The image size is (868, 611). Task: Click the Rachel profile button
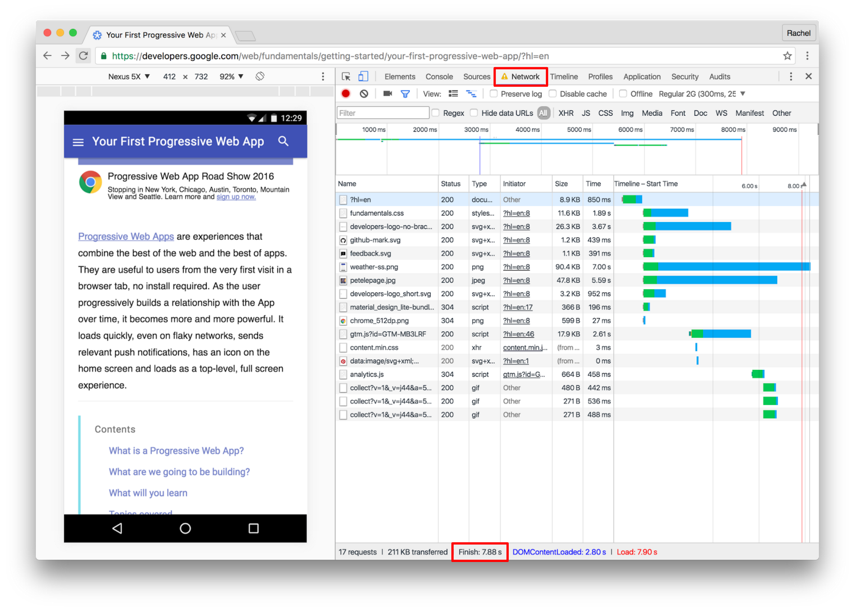pyautogui.click(x=798, y=33)
